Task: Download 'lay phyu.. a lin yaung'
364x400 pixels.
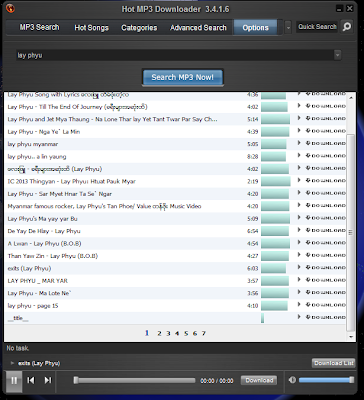Action: tap(326, 156)
